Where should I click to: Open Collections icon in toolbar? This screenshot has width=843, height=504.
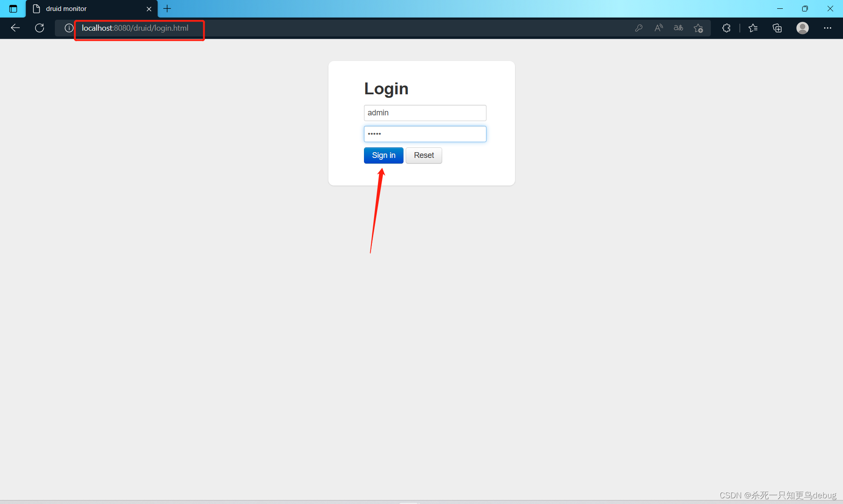tap(777, 28)
